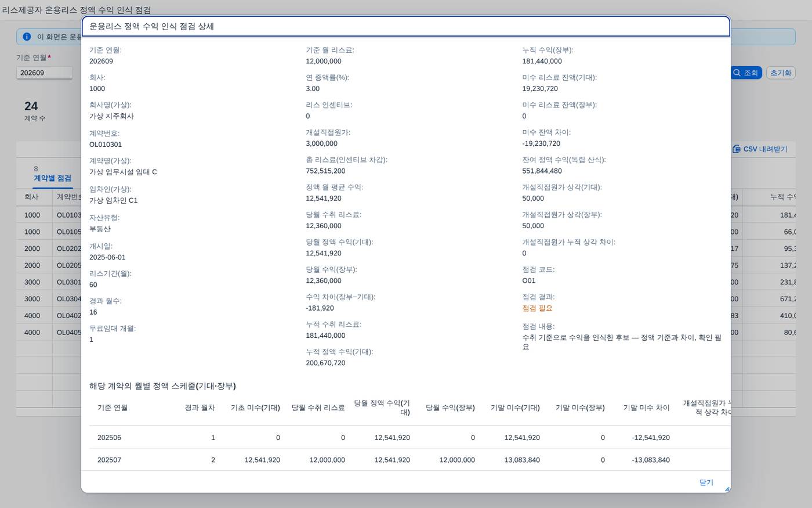Screen dimensions: 812x508
Task: Click the 미수 잔액 차이 value -19,230,720
Action: (x=541, y=143)
